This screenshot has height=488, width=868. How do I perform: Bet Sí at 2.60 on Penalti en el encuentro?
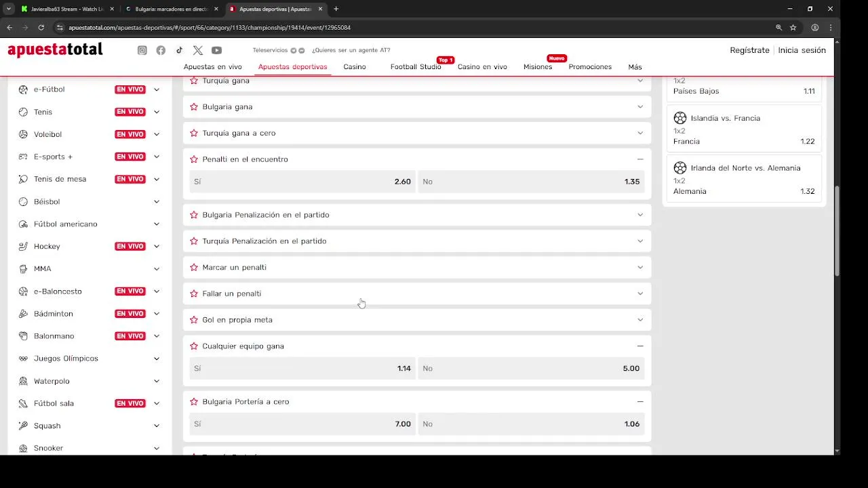click(x=302, y=182)
